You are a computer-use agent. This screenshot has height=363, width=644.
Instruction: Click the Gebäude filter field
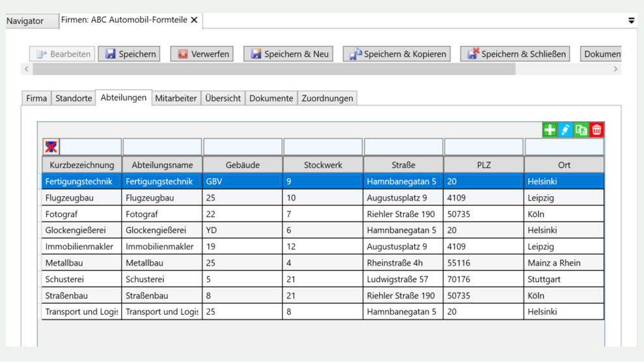(x=243, y=147)
